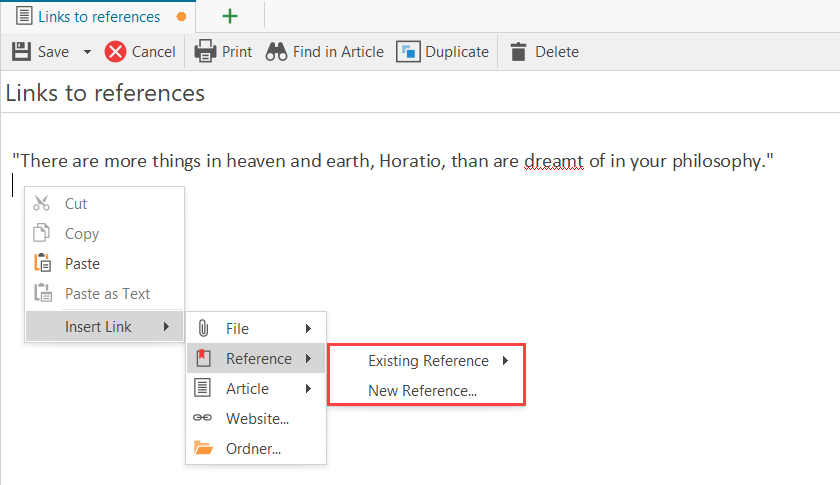Viewport: 840px width, 485px height.
Task: Click New Reference... menu item
Action: tap(422, 391)
